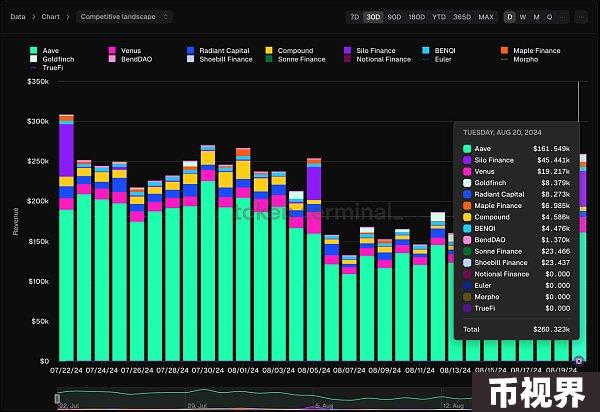600x412 pixels.
Task: Click the '$350k' y-axis label
Action: pyautogui.click(x=38, y=81)
